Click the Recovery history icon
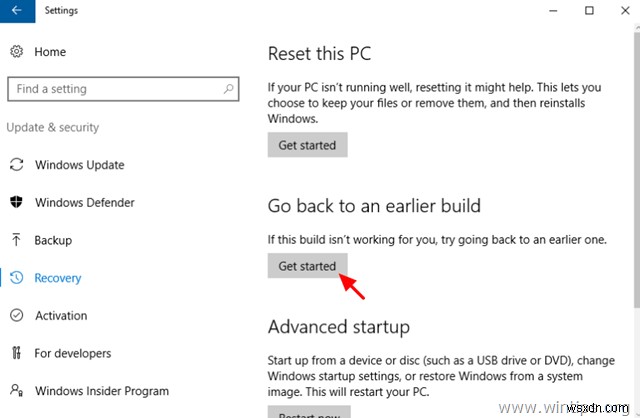The height and width of the screenshot is (418, 640). [16, 278]
